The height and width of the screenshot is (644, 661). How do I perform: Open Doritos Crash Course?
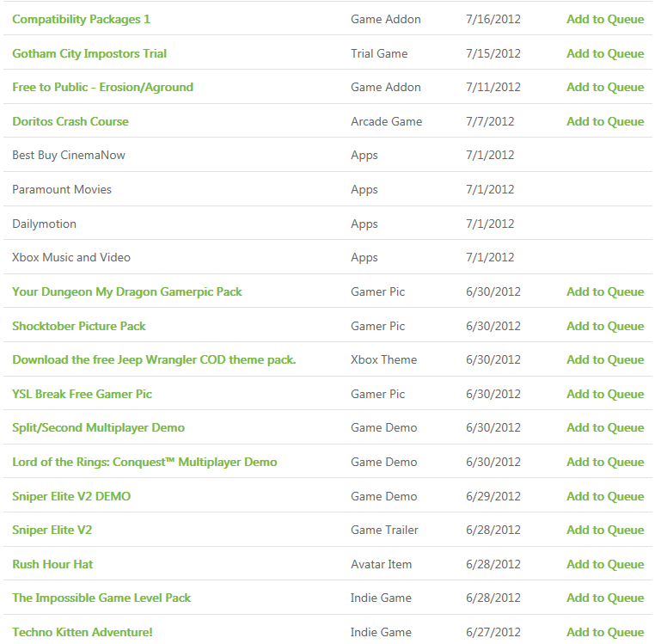70,121
